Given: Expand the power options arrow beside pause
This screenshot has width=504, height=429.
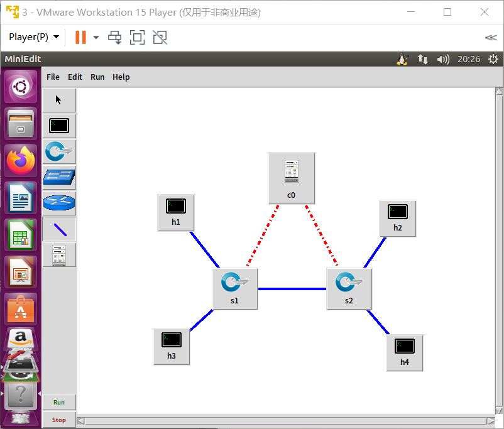Looking at the screenshot, I should click(96, 37).
